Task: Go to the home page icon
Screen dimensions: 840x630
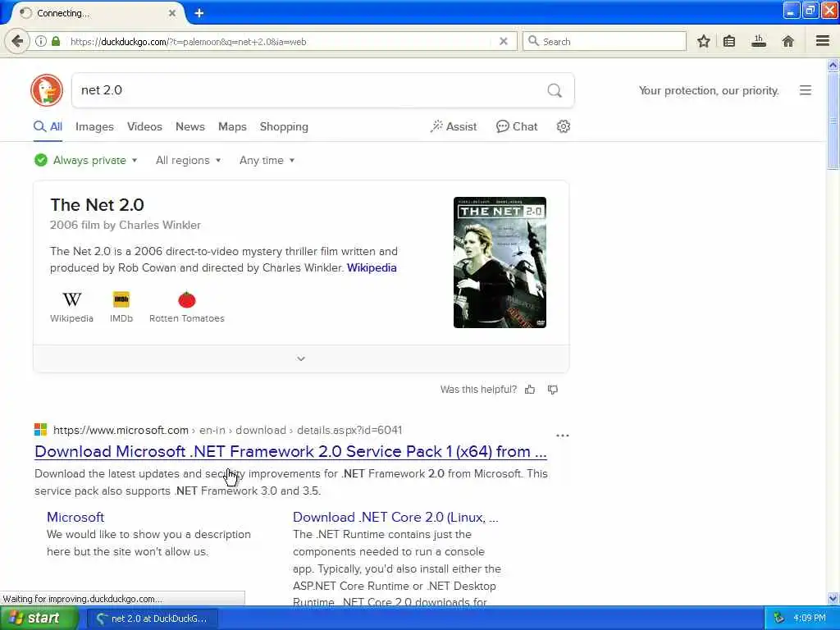Action: click(787, 41)
